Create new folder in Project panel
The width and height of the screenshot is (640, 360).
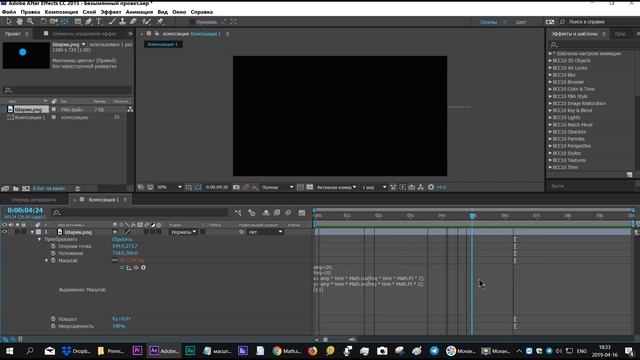pyautogui.click(x=16, y=189)
